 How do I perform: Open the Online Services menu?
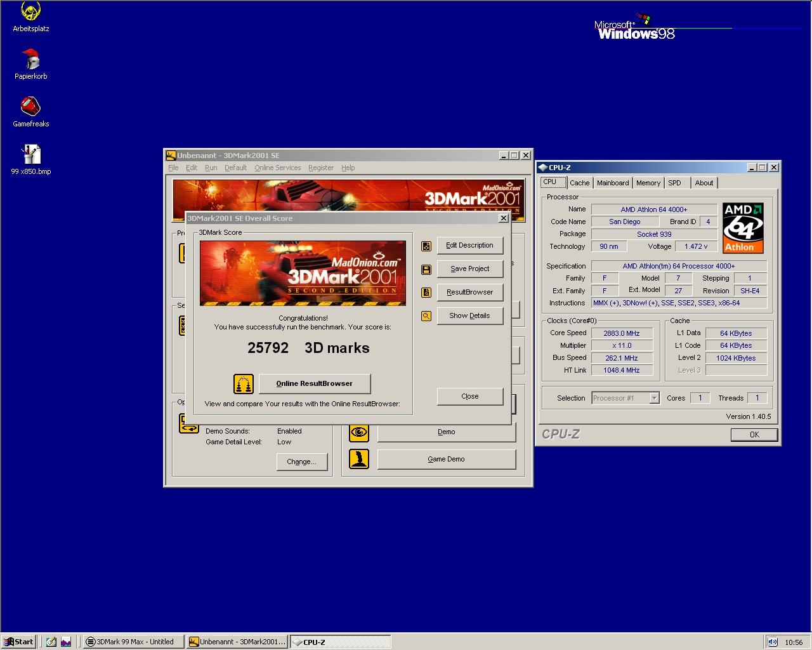tap(278, 168)
